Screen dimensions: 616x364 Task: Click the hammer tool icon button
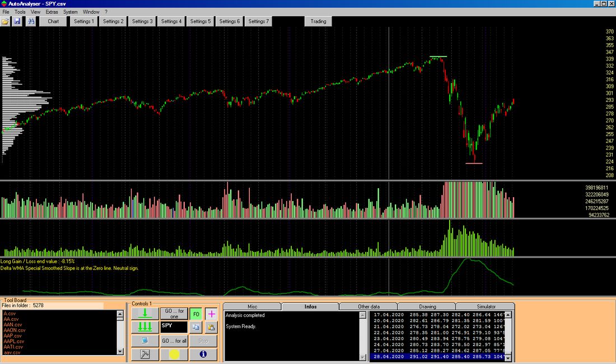click(145, 354)
